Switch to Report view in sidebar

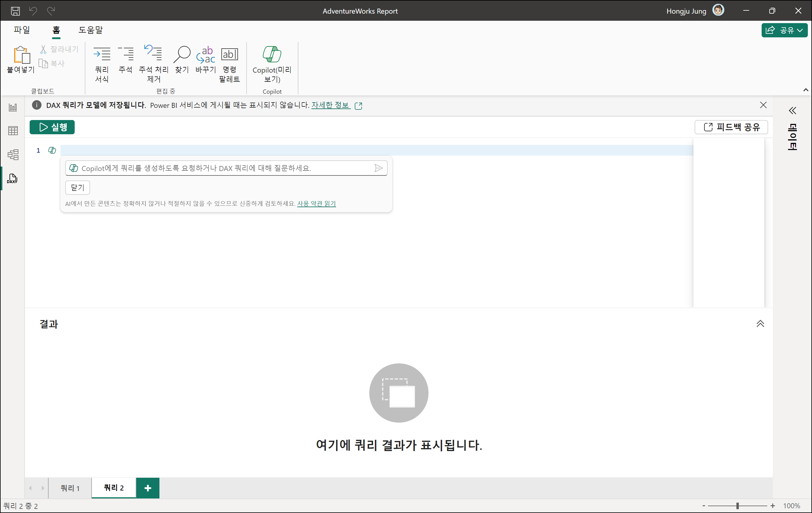click(x=13, y=108)
